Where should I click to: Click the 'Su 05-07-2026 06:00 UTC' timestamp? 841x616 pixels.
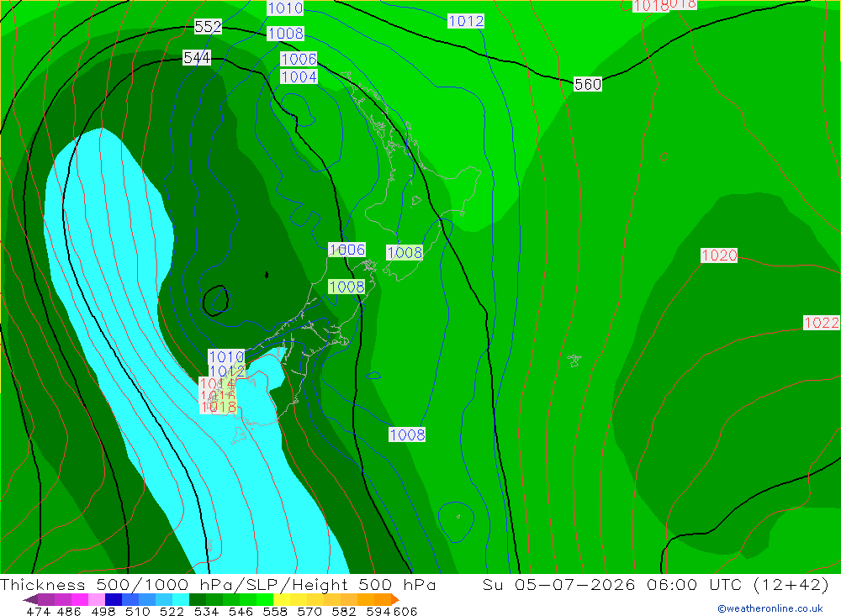click(x=611, y=584)
